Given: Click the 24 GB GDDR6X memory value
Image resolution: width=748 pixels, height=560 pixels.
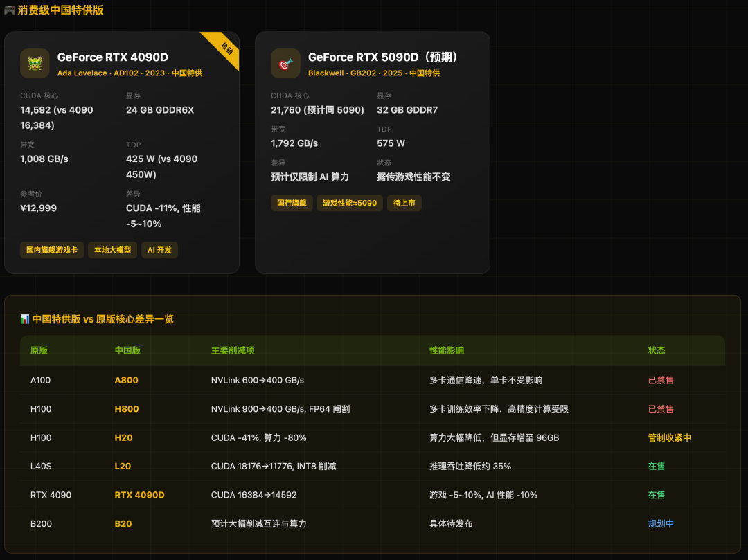Looking at the screenshot, I should click(x=160, y=109).
